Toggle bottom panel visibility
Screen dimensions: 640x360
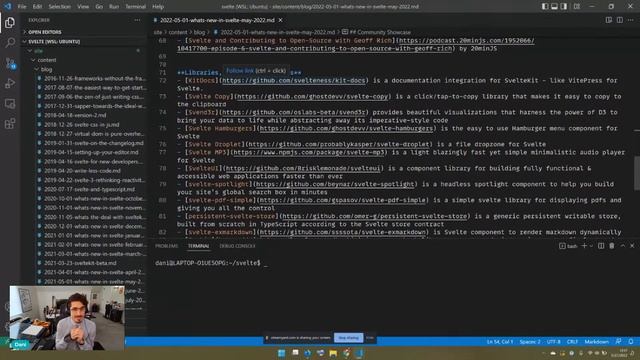(554, 7)
